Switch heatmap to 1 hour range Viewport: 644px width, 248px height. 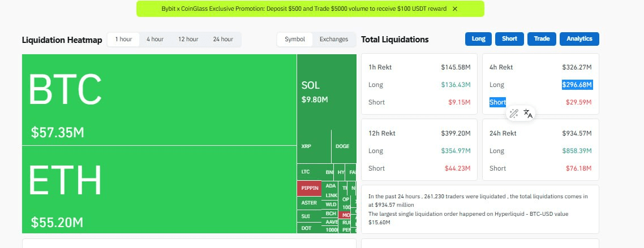(x=123, y=40)
